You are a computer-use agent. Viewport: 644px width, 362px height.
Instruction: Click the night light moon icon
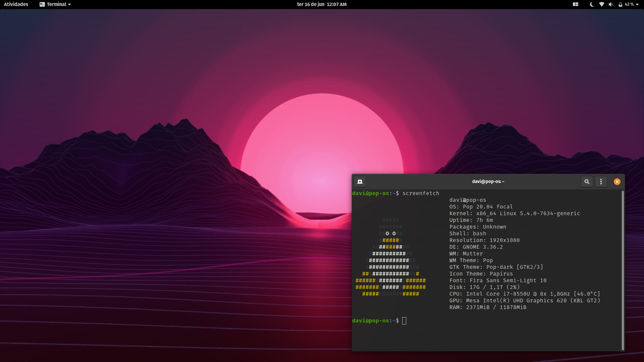click(x=592, y=4)
